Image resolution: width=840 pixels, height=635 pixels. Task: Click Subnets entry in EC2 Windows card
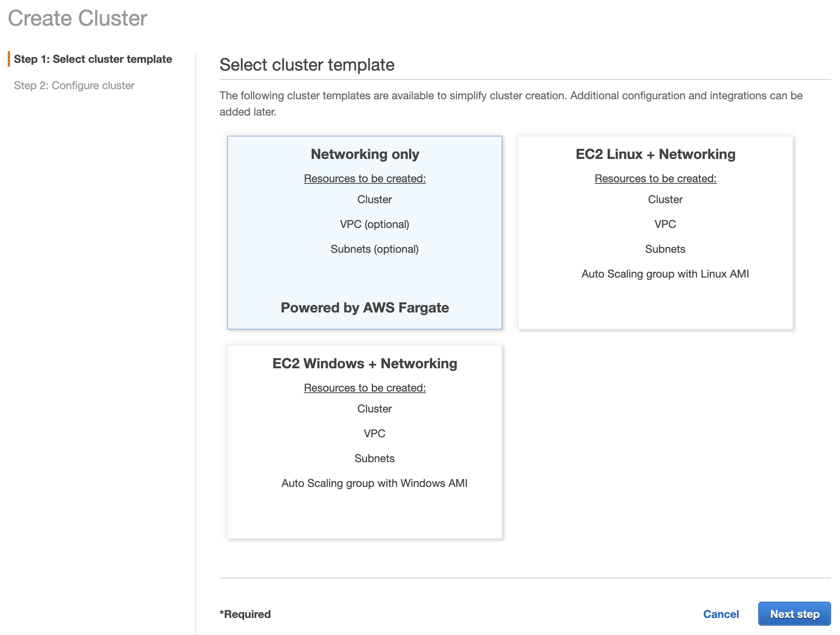[374, 458]
